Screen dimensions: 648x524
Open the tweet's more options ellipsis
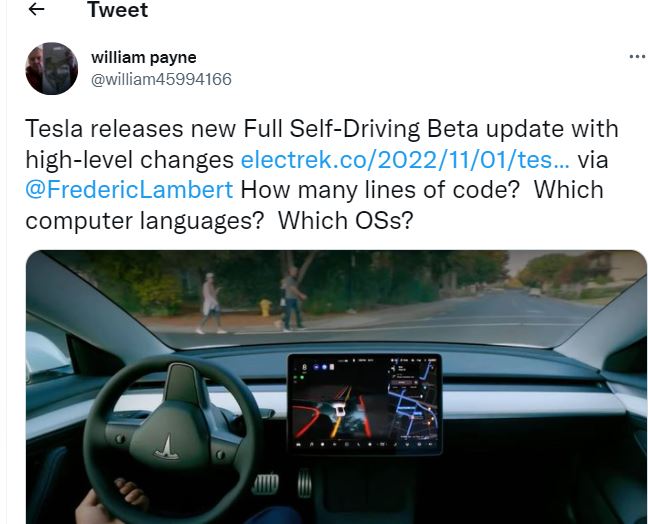(x=638, y=57)
